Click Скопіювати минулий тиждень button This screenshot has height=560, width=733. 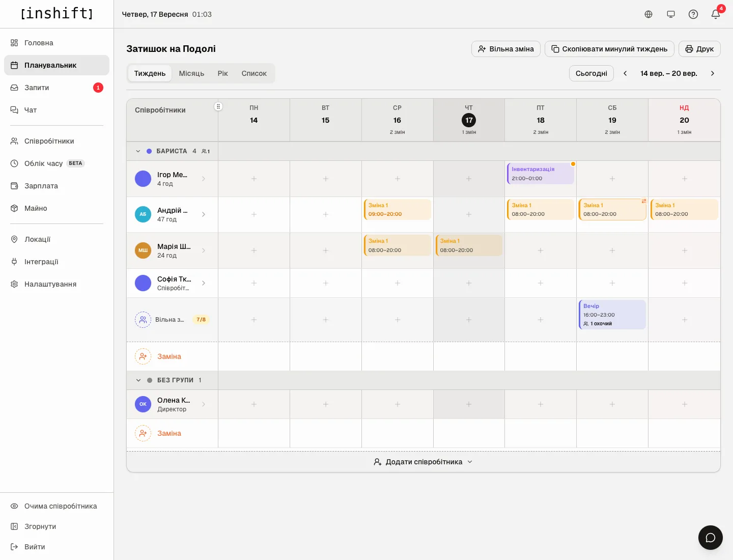[x=609, y=49]
